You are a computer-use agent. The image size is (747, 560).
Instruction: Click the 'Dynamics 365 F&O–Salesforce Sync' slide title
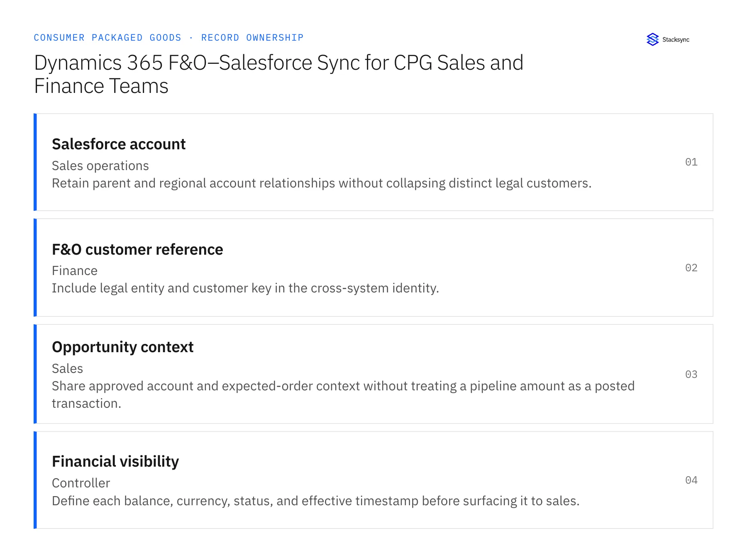click(278, 74)
